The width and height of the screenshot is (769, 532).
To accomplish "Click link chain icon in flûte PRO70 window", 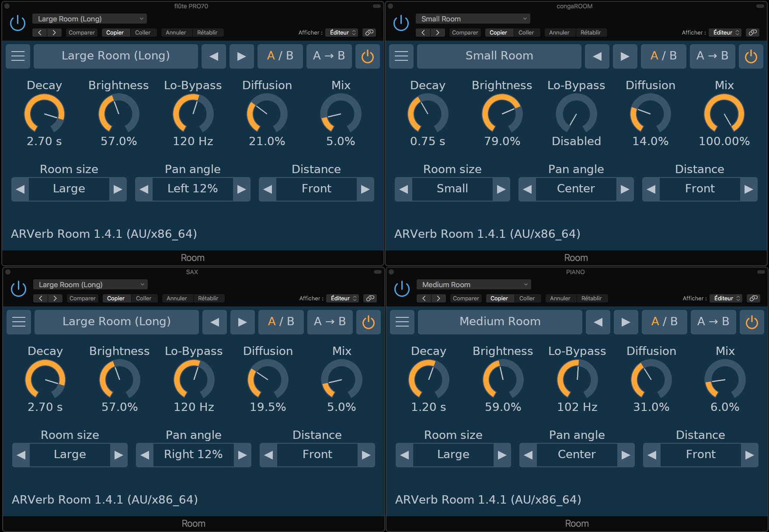I will (x=369, y=32).
